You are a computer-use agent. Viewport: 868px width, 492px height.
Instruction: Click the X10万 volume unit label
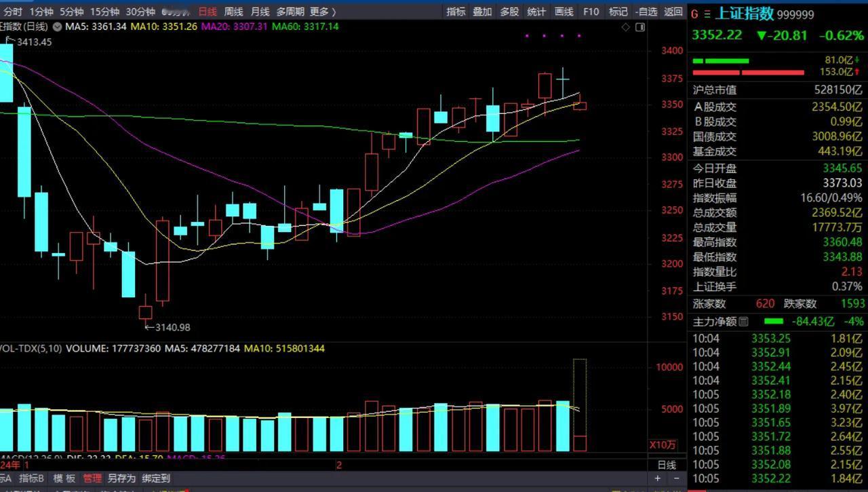663,445
